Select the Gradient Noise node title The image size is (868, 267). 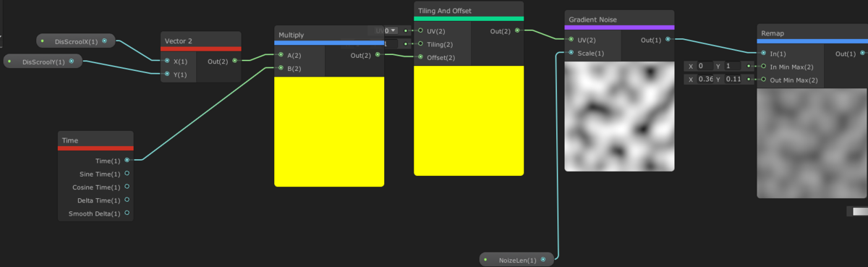point(593,19)
